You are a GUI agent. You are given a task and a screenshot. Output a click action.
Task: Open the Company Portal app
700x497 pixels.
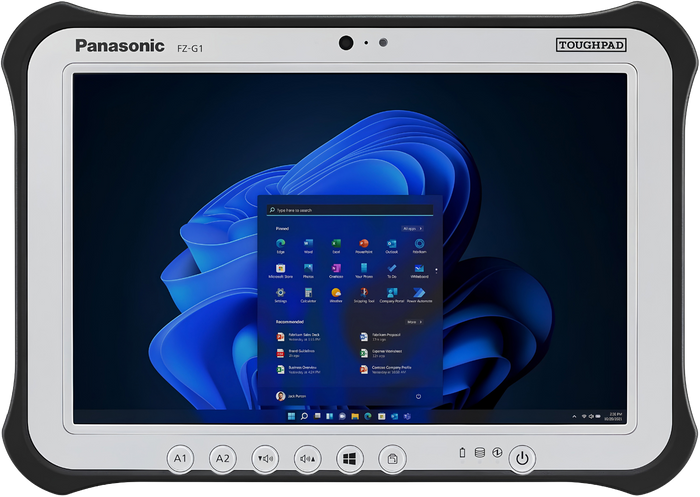point(392,295)
